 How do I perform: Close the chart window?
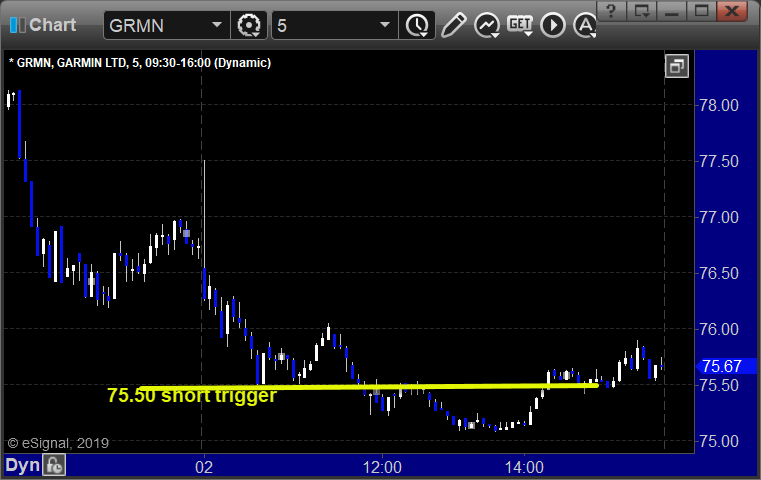[732, 10]
